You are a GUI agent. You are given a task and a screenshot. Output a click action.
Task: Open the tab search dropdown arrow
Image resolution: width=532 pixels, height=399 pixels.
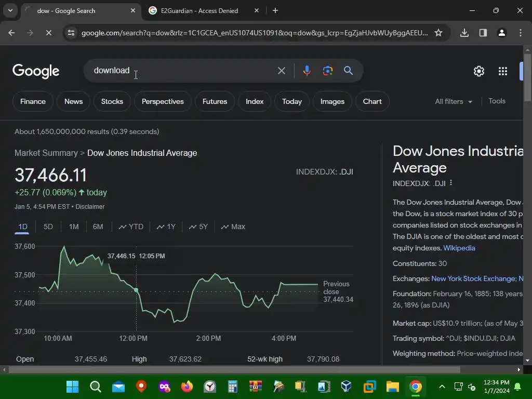point(10,10)
